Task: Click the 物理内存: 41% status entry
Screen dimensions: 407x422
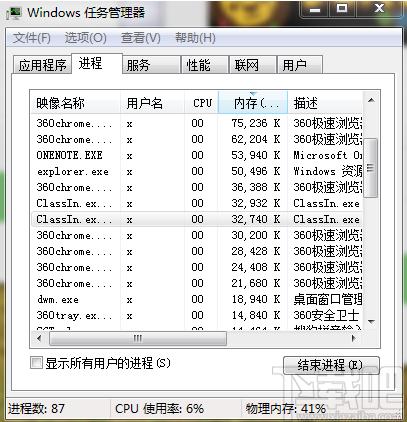Action: (x=286, y=408)
